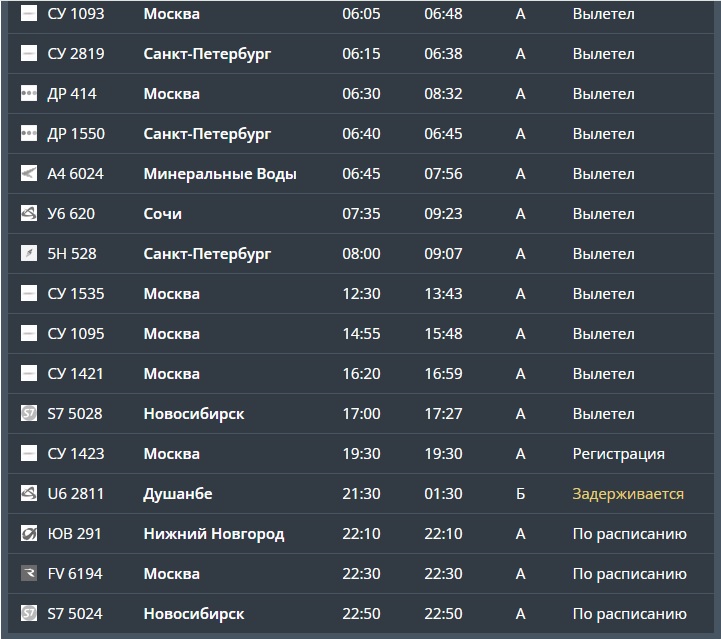Open flight number СУ 1421

[x=76, y=374]
